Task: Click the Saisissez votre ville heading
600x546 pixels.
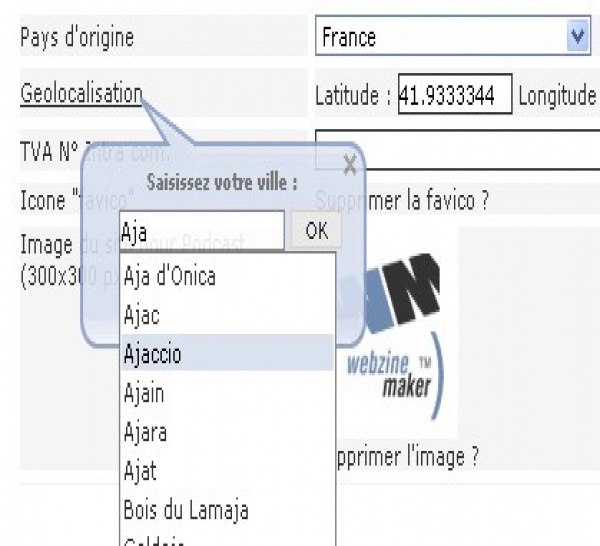Action: point(222,184)
